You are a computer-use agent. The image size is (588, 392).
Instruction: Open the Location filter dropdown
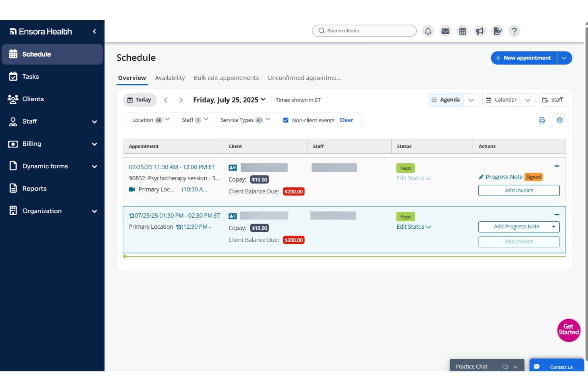point(151,120)
